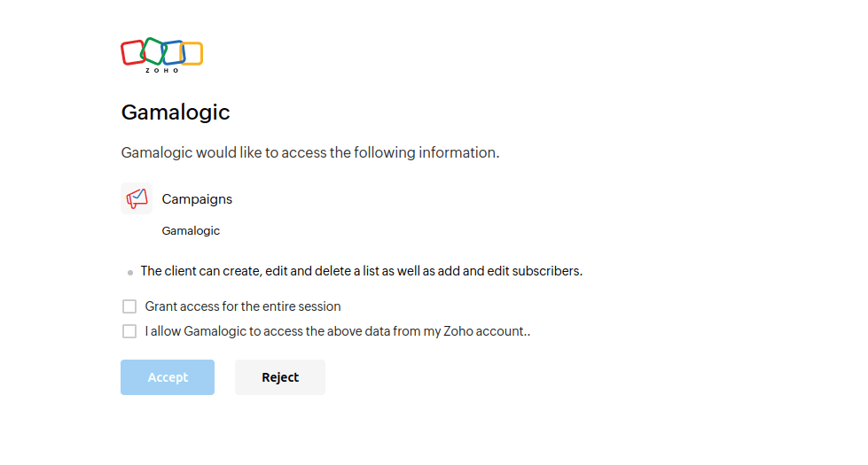Click the yellow square in Zoho logo
The width and height of the screenshot is (868, 465).
193,53
